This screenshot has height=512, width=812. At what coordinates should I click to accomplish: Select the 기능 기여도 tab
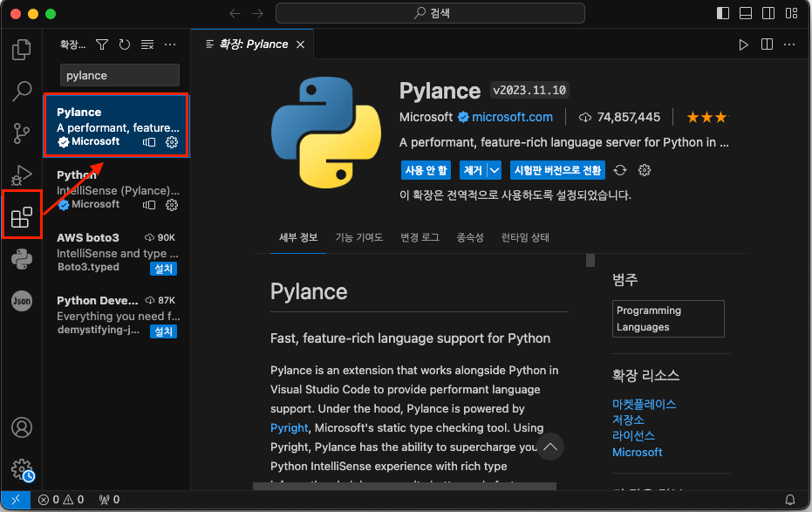(x=358, y=237)
